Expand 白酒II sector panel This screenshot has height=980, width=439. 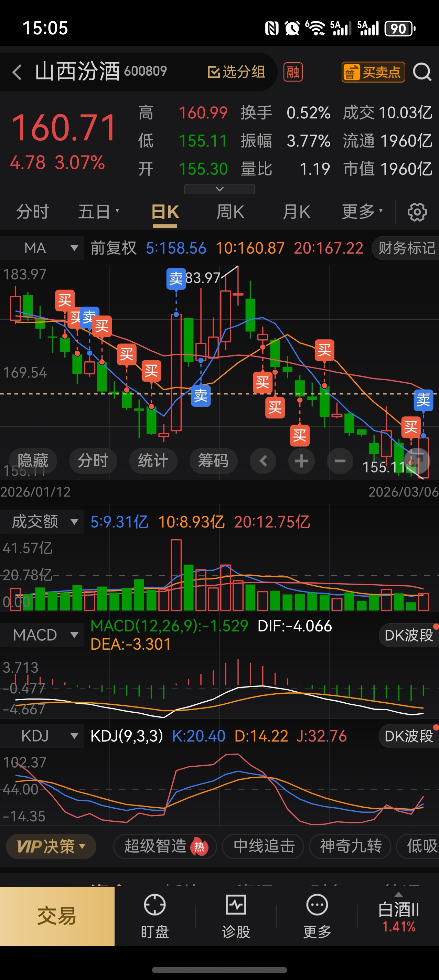point(398,916)
